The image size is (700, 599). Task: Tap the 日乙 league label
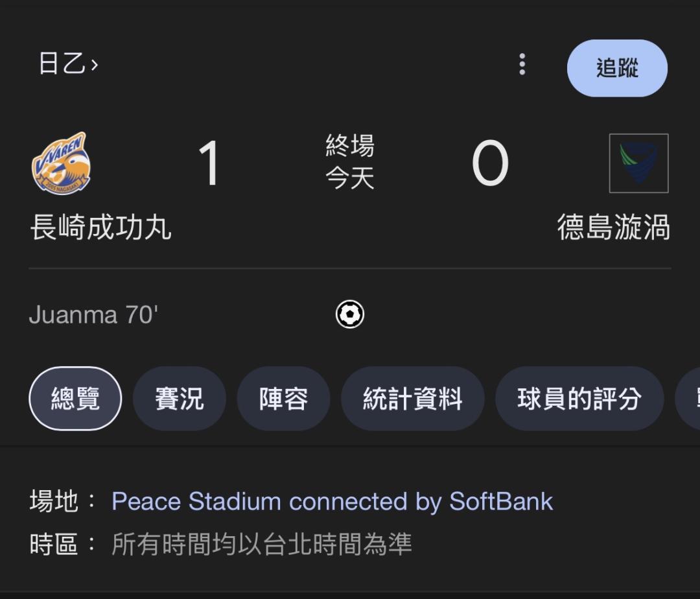point(62,64)
